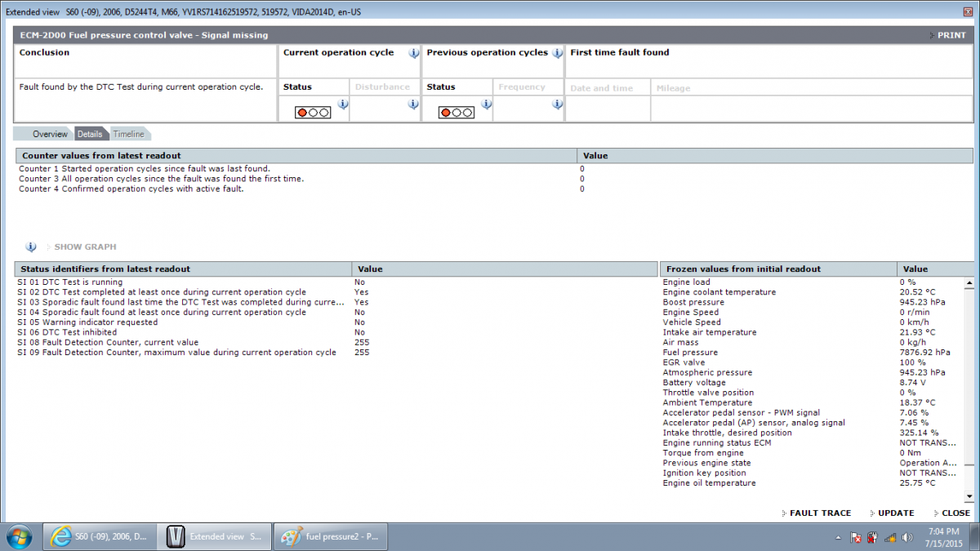Open the Timeline tab

click(128, 134)
